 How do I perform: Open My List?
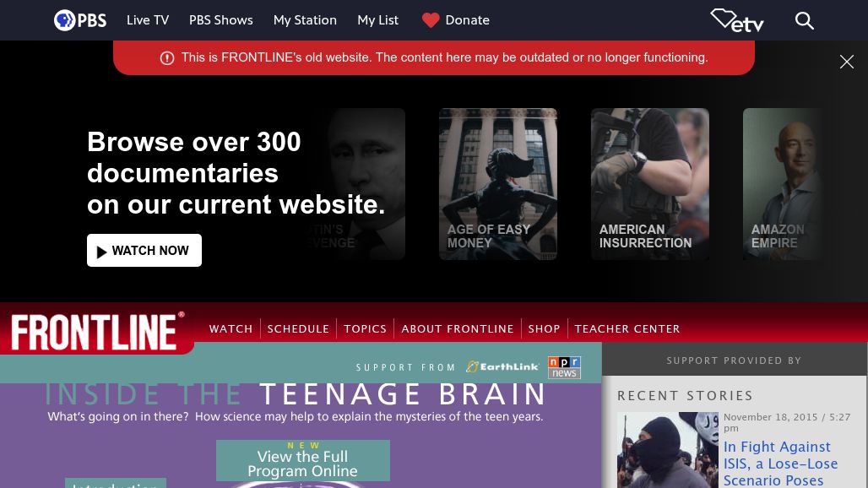(x=377, y=20)
